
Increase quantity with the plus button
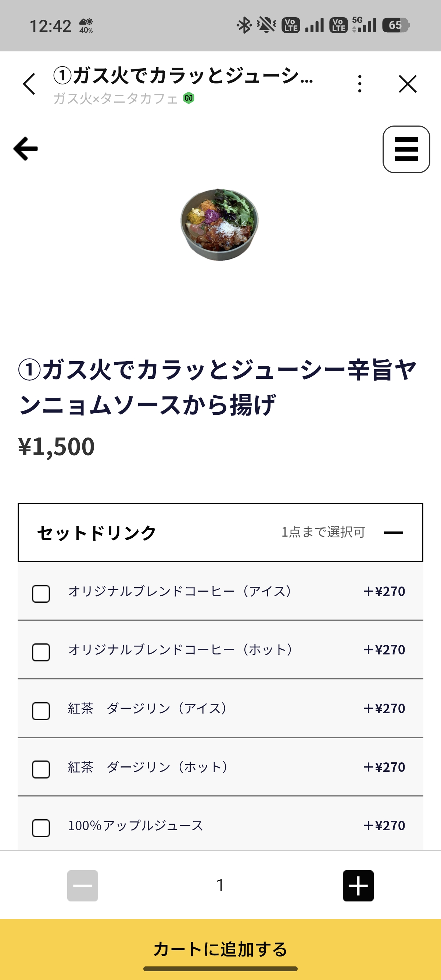(x=358, y=885)
